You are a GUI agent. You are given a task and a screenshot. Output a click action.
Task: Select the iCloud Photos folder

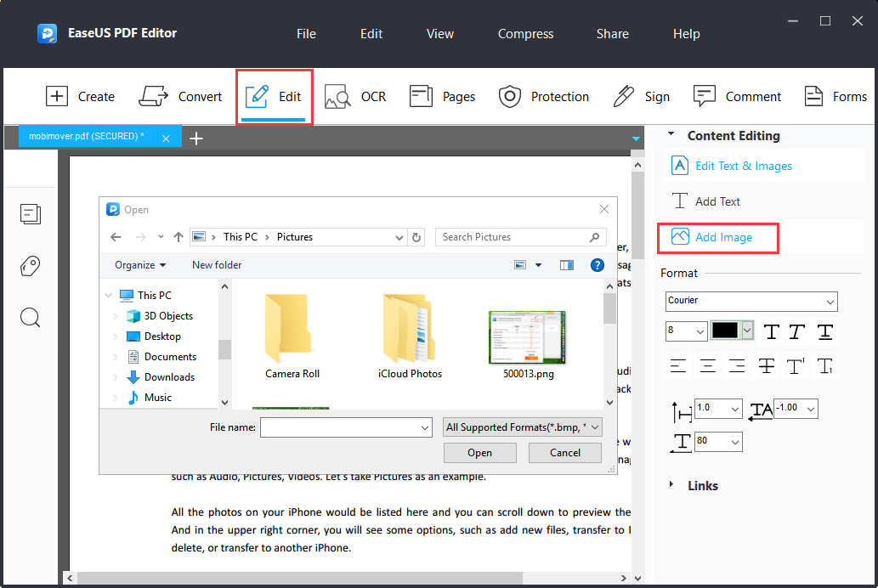pyautogui.click(x=410, y=336)
